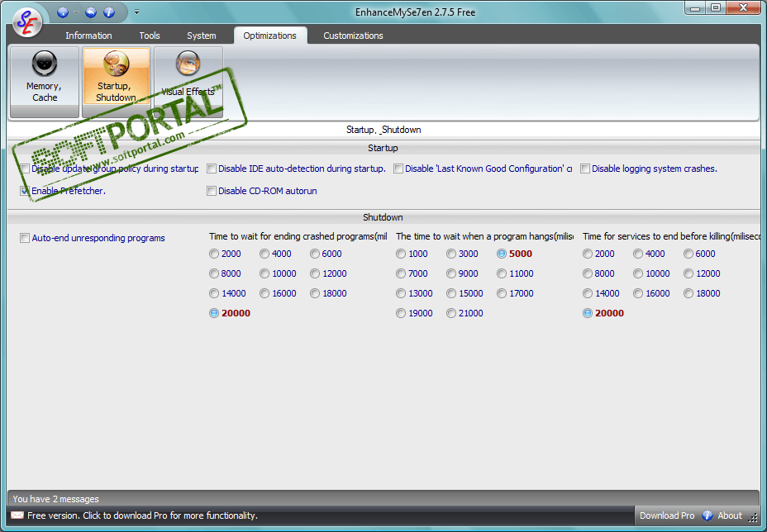Open the Customize Quick Access Toolbar dropdown
Screen dimensions: 767x532
137,12
